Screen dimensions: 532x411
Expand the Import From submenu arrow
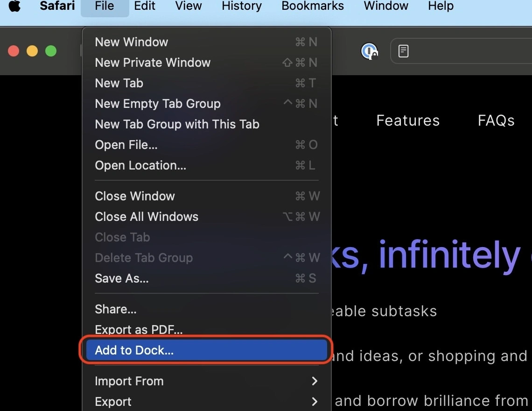314,381
